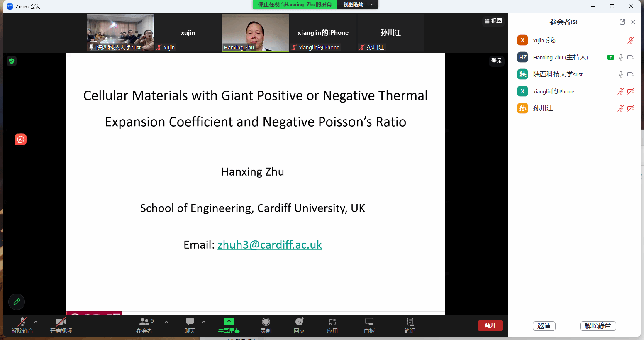Click the green pencil annotate icon
The height and width of the screenshot is (340, 644).
17,302
